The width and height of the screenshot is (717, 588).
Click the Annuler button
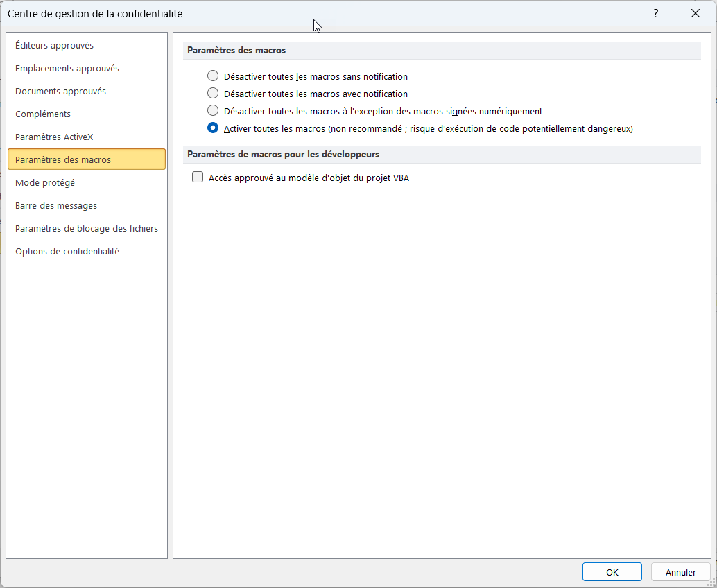[x=680, y=572]
